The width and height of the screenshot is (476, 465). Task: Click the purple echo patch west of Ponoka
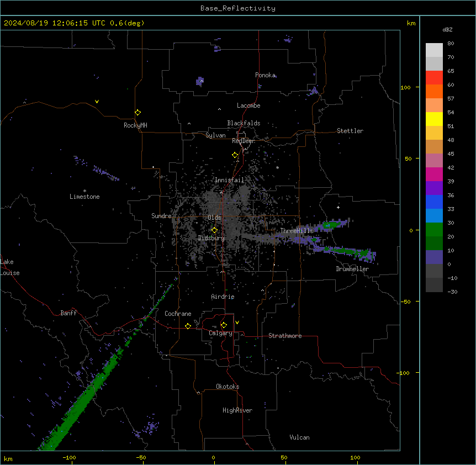[200, 81]
